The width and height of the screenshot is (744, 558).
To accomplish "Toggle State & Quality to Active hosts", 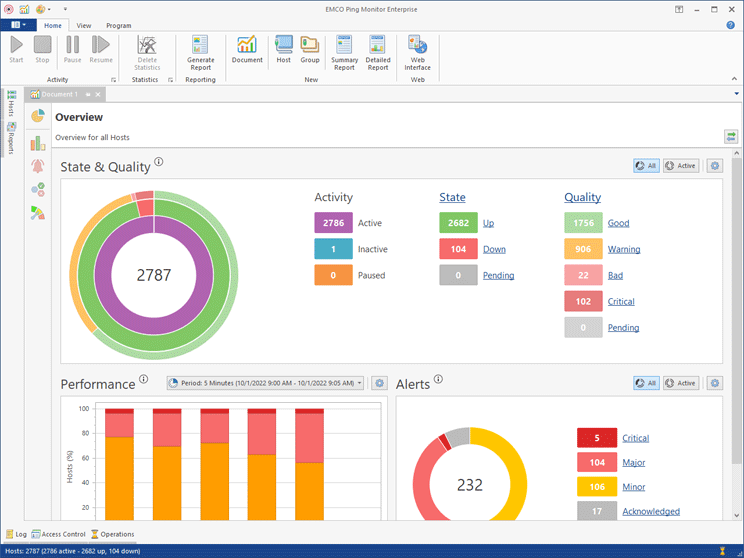I will point(680,166).
